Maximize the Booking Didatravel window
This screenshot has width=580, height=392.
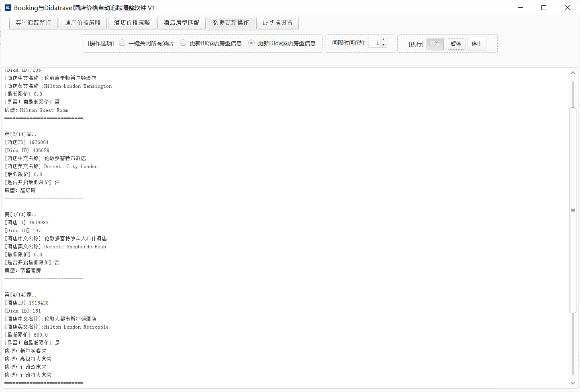[544, 8]
